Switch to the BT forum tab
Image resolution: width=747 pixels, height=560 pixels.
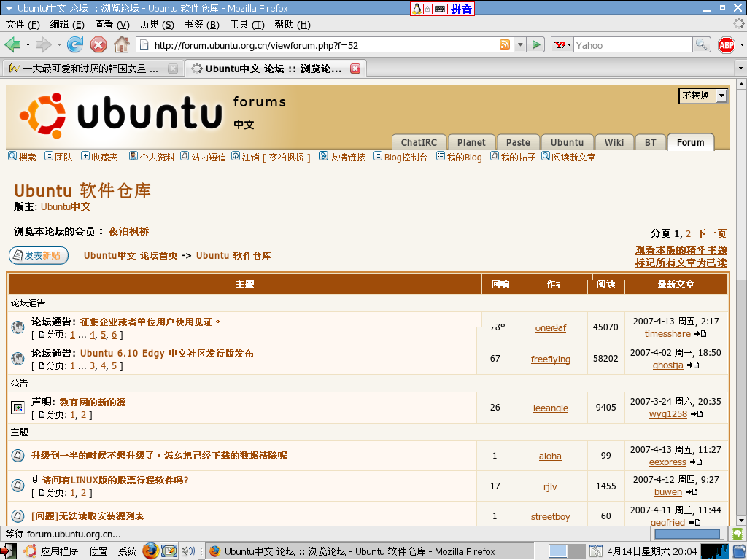650,142
